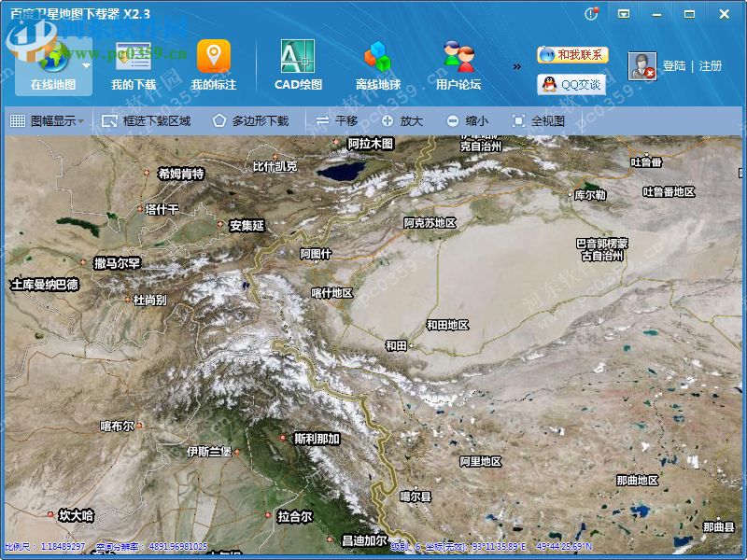Activate the 平移 pan tool
Image resolution: width=747 pixels, height=560 pixels.
[337, 121]
